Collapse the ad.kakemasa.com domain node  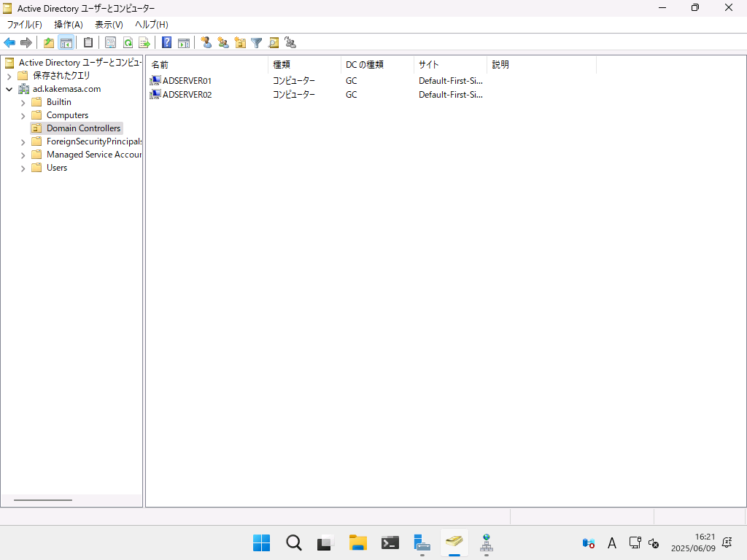pyautogui.click(x=9, y=89)
